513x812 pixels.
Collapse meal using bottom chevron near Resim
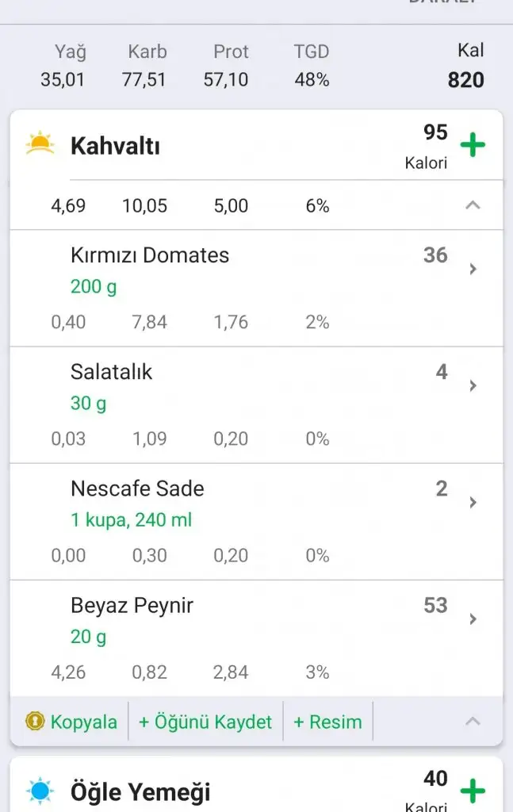tap(473, 721)
